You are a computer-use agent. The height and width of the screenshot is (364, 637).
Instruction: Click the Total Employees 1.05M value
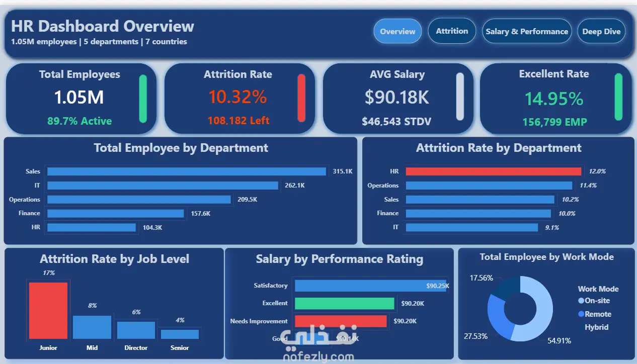click(x=79, y=97)
